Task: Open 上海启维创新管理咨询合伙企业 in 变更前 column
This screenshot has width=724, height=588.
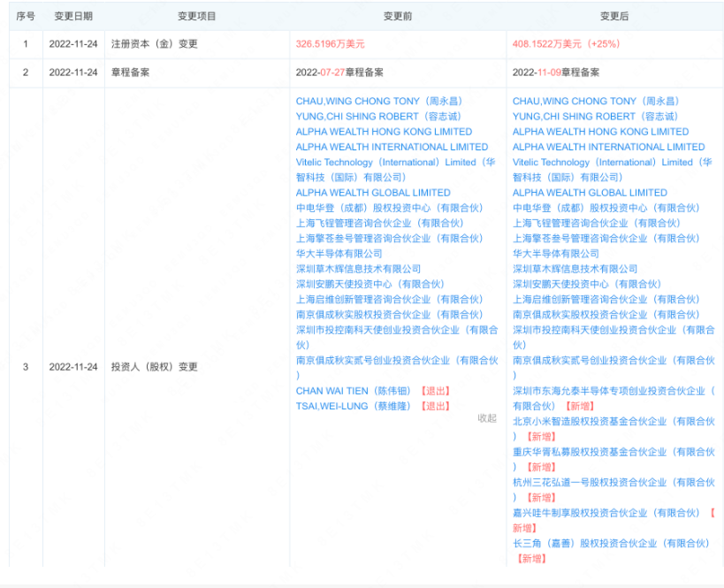Action: tap(389, 300)
